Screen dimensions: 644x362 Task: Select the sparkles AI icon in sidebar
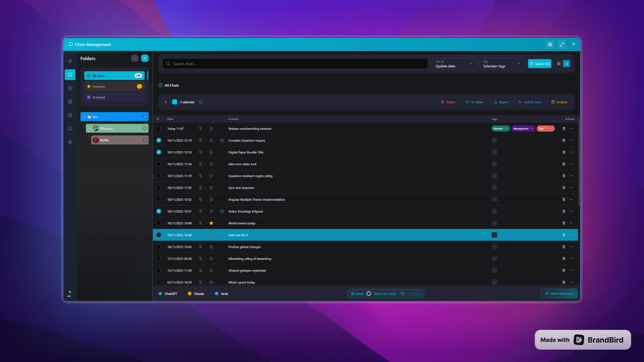(70, 61)
